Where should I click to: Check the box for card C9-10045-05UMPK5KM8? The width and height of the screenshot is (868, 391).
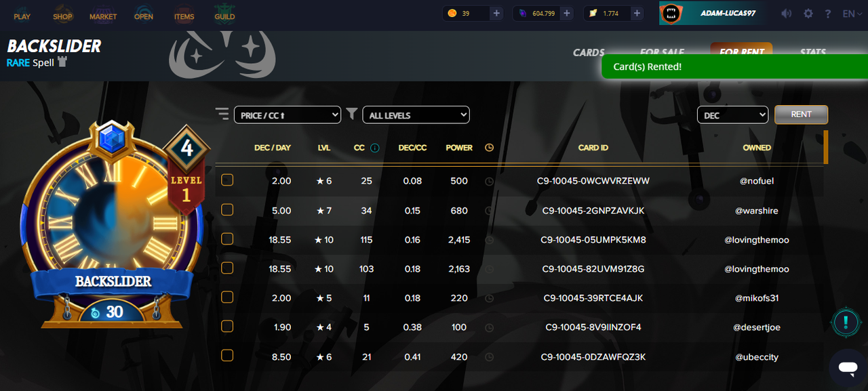click(227, 239)
